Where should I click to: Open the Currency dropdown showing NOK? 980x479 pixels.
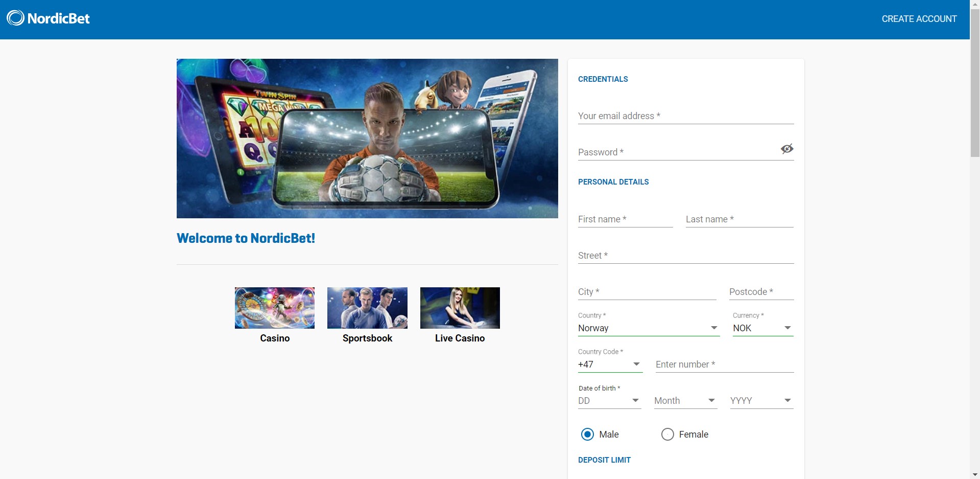click(x=762, y=328)
